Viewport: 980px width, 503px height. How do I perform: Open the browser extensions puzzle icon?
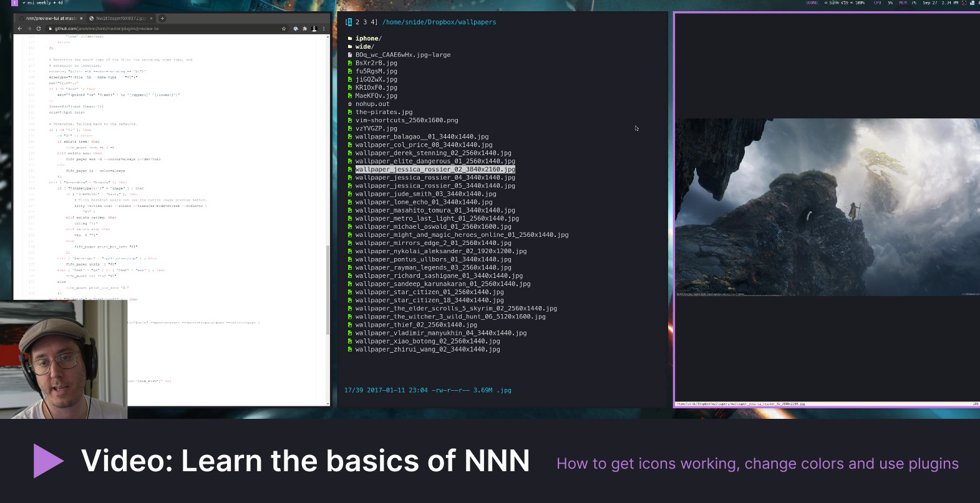[x=304, y=29]
